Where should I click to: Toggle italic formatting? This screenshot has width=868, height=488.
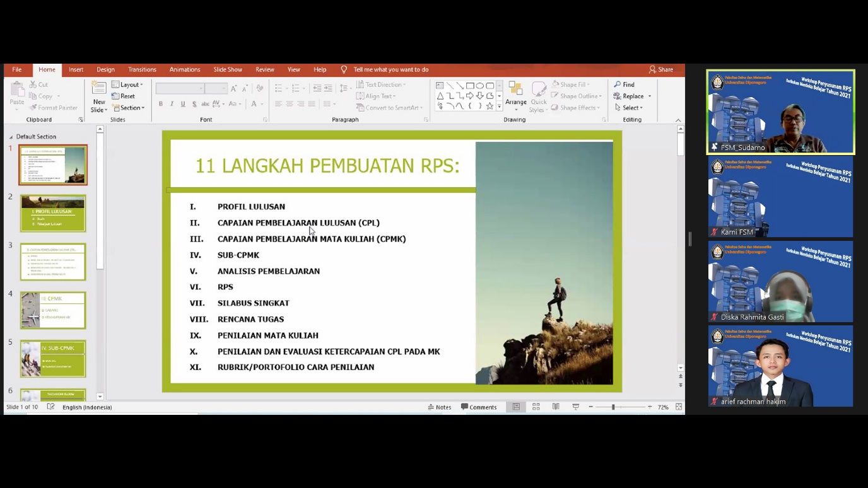point(171,103)
